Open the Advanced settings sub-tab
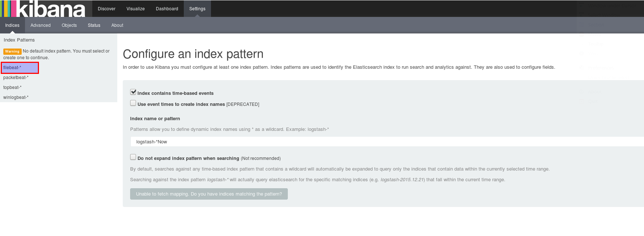The width and height of the screenshot is (644, 236). pyautogui.click(x=40, y=25)
